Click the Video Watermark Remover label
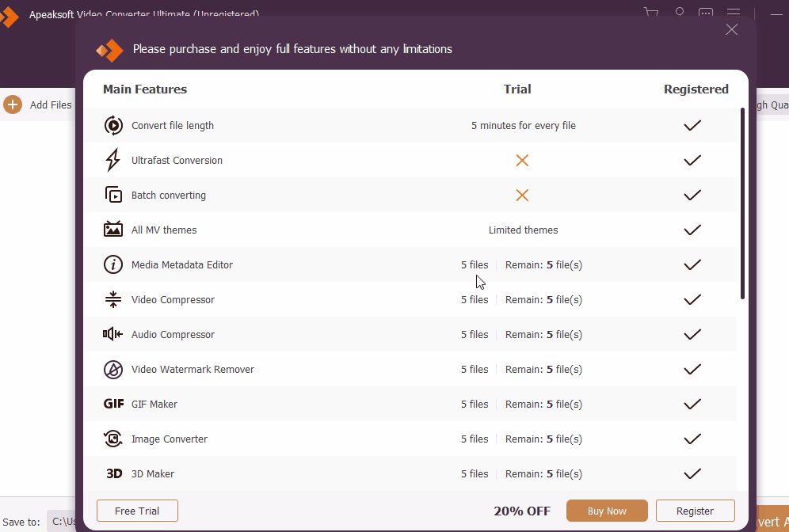The image size is (789, 532). pos(192,369)
